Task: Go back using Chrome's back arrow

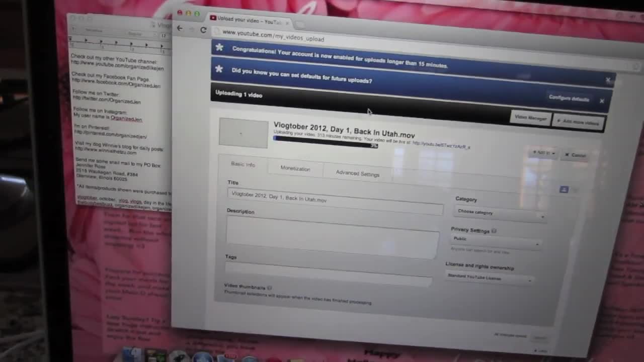Action: tap(180, 28)
